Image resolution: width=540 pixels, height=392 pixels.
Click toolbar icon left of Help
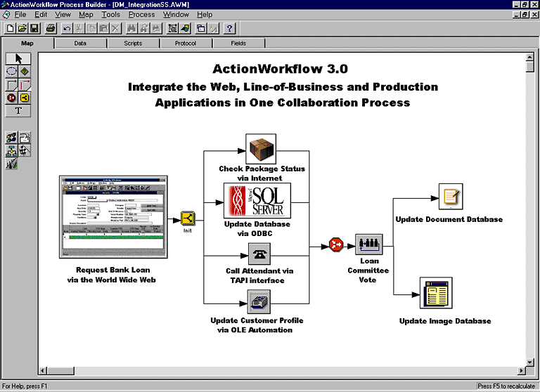click(x=214, y=28)
